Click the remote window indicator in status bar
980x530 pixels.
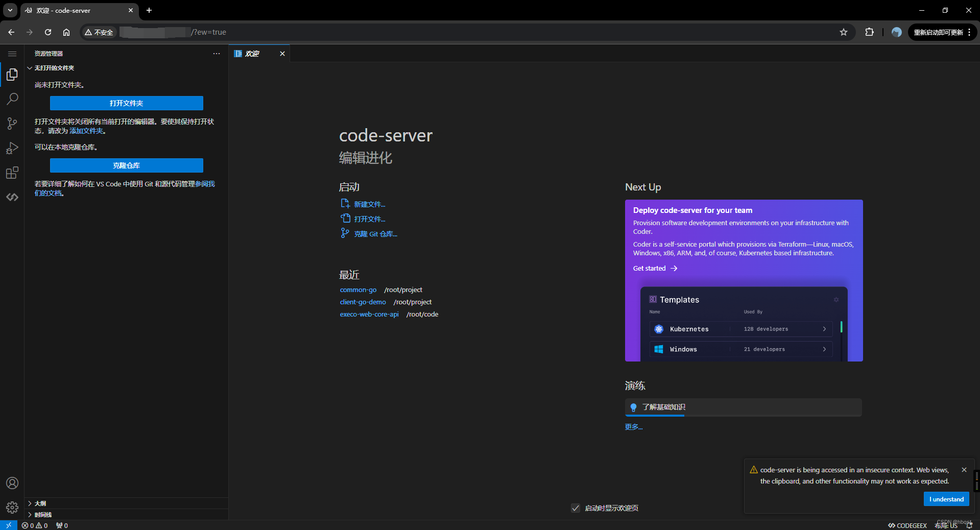coord(9,525)
